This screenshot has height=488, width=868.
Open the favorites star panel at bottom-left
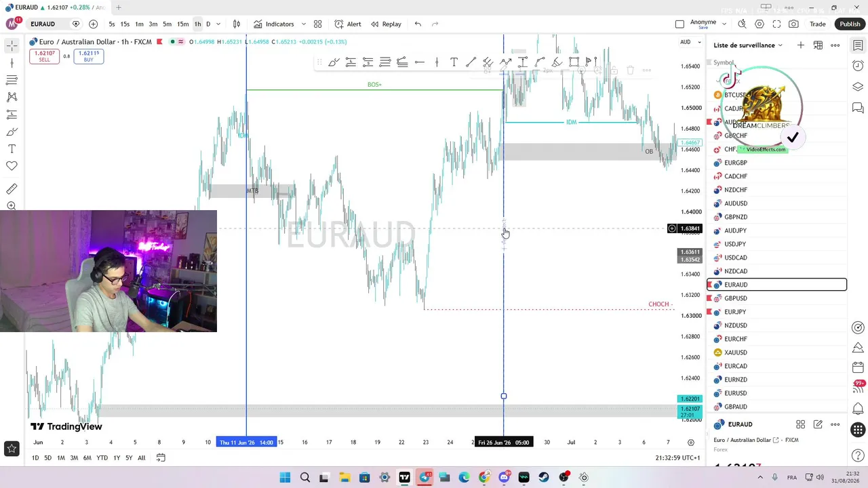12,448
